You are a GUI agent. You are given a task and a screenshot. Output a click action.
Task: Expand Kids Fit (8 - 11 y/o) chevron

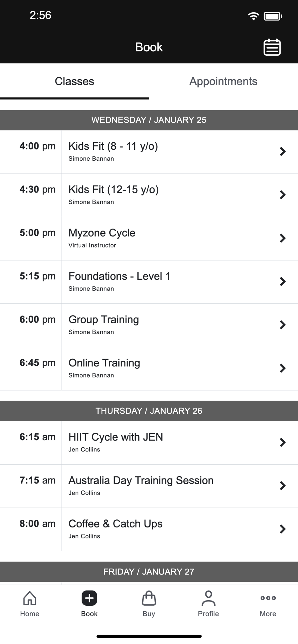[x=283, y=151]
